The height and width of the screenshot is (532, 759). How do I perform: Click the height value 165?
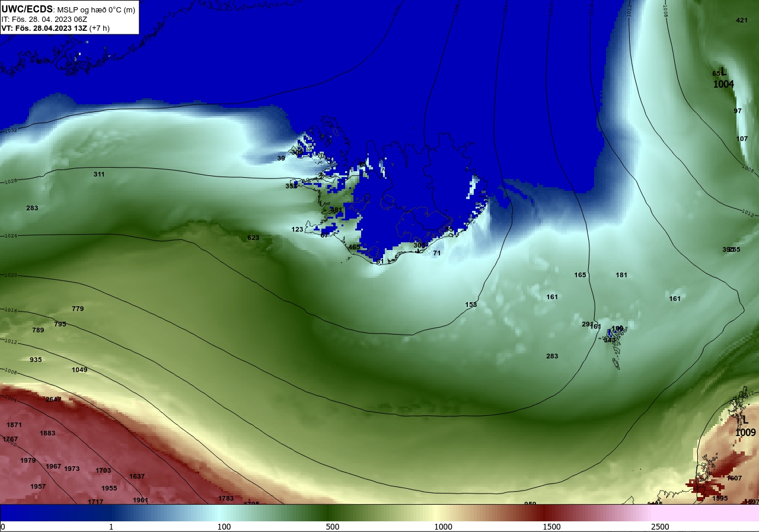click(580, 275)
